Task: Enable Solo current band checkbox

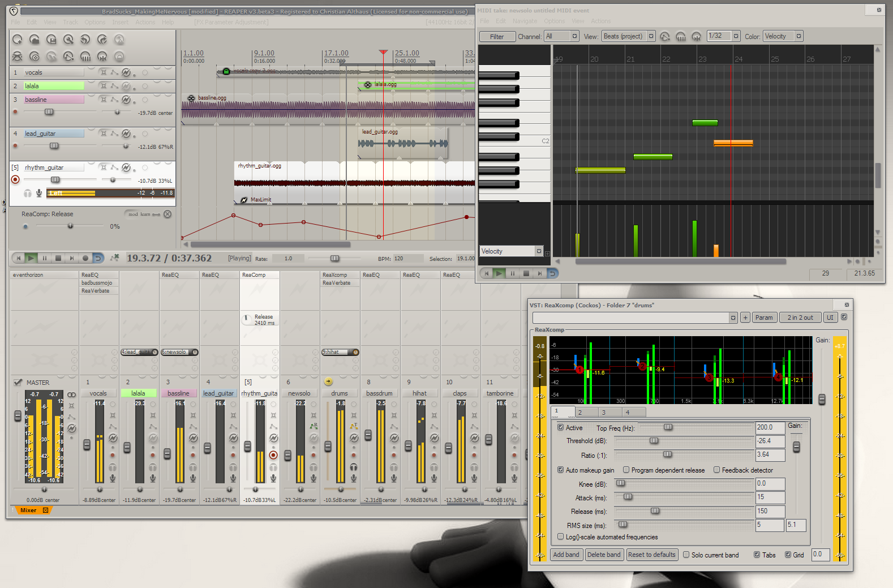Action: (x=686, y=555)
